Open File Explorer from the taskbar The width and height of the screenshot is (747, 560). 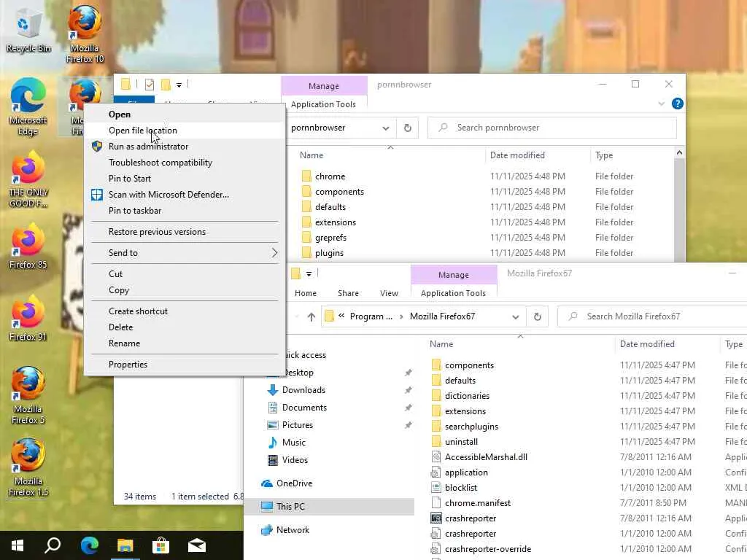pyautogui.click(x=125, y=545)
